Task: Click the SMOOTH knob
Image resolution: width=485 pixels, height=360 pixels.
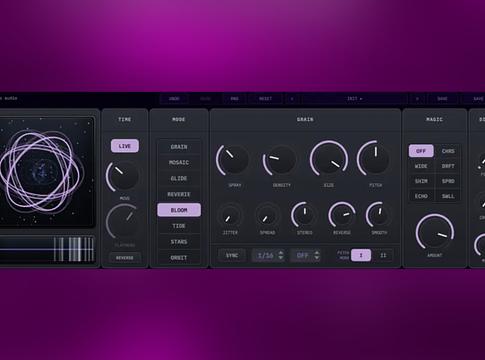Action: [379, 215]
